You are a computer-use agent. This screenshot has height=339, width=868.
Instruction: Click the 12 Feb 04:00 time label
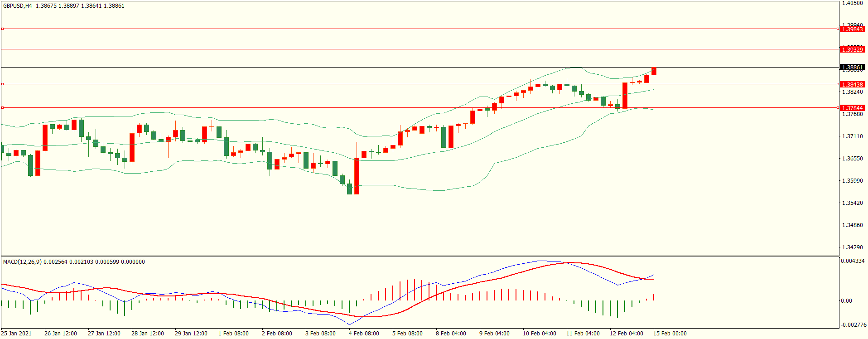pos(627,334)
